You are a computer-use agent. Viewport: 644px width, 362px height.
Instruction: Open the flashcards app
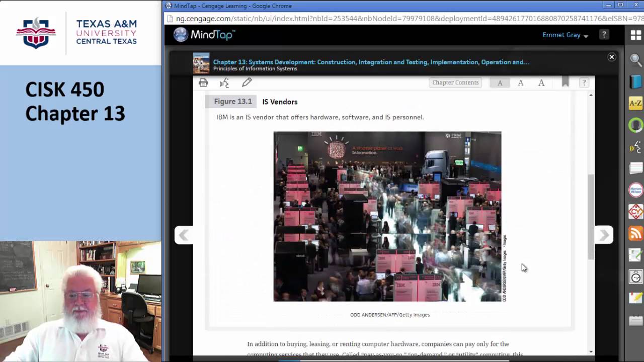coord(636,168)
